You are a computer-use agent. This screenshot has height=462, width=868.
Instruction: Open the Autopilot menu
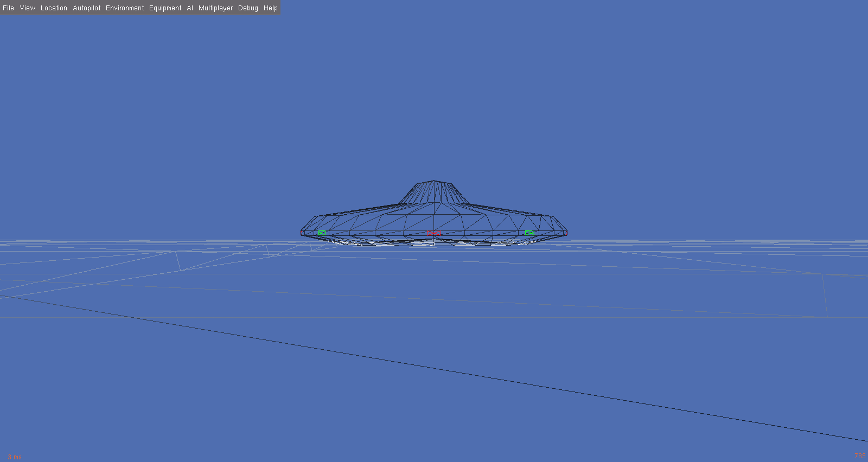tap(87, 8)
